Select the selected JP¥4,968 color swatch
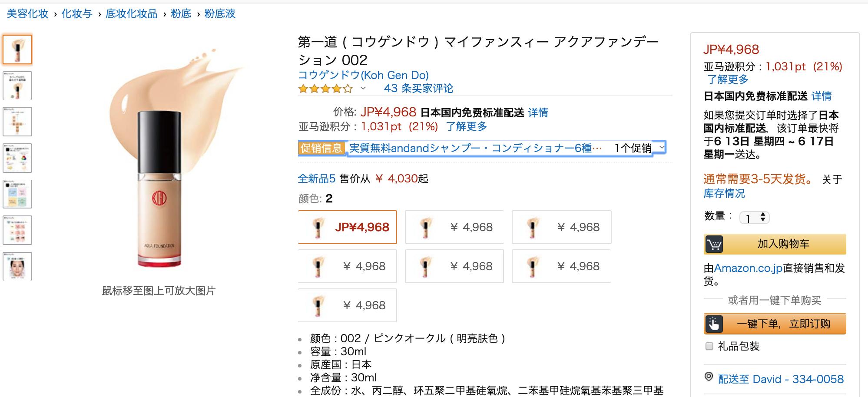The width and height of the screenshot is (868, 397). [348, 227]
